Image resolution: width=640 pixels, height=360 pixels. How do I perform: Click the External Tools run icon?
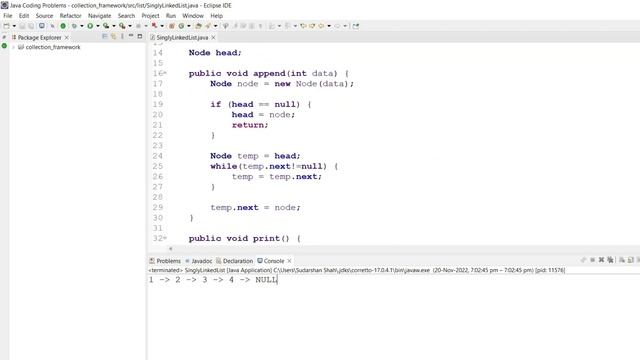tap(122, 26)
